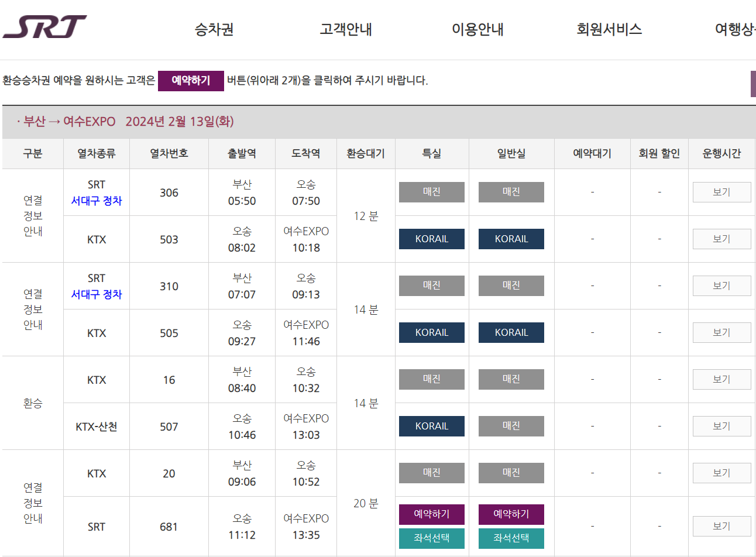View 운행시간 보기 for train 507

pos(721,426)
